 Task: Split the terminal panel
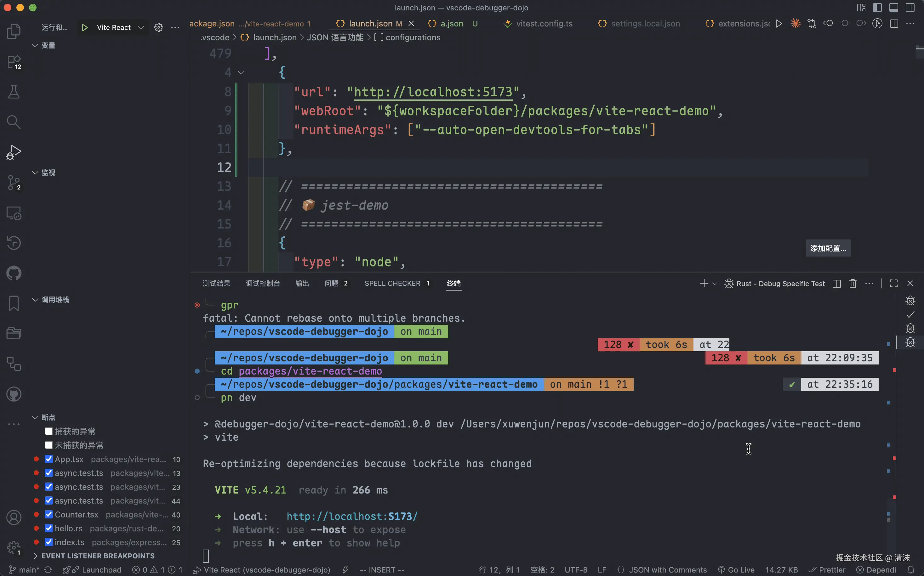click(x=837, y=283)
